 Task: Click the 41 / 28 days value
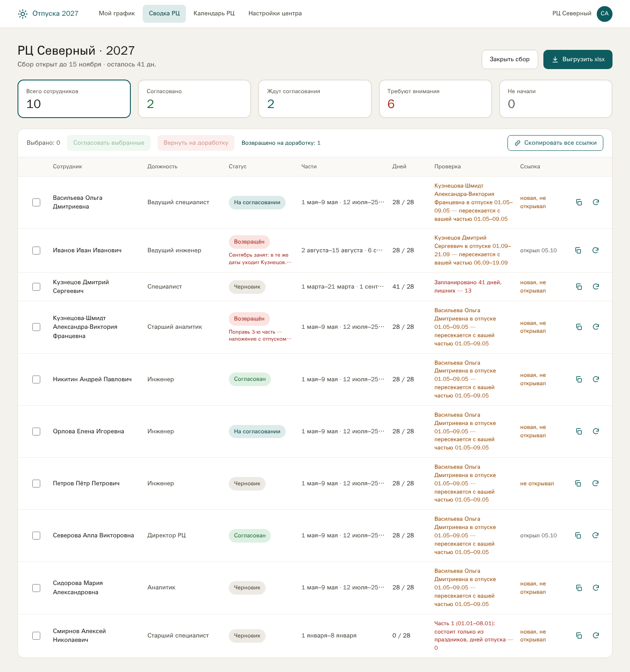(403, 287)
